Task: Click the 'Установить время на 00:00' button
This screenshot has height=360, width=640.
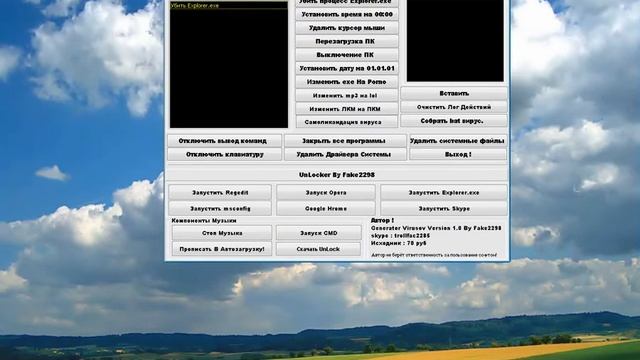Action: (347, 14)
